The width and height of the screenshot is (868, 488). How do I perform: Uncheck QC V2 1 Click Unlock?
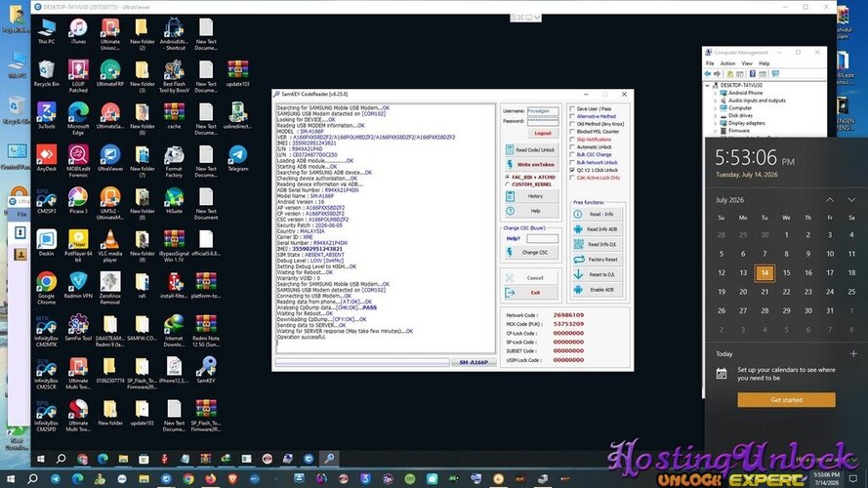click(572, 171)
